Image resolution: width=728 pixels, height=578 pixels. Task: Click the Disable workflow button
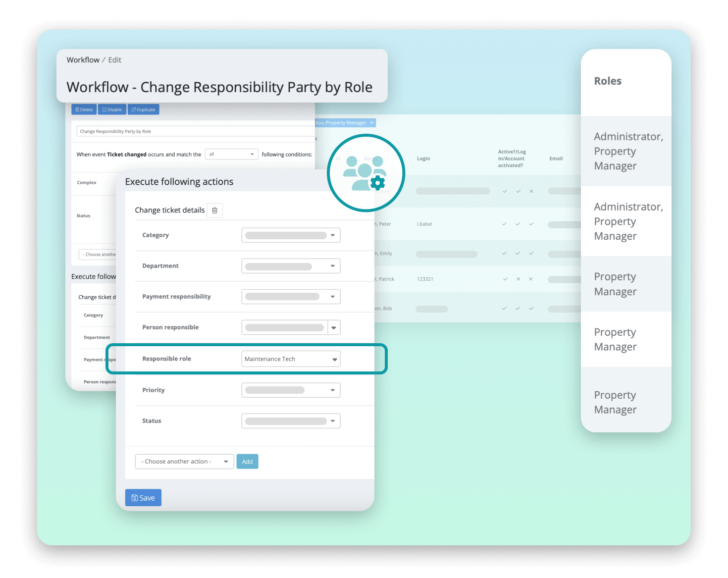(112, 109)
